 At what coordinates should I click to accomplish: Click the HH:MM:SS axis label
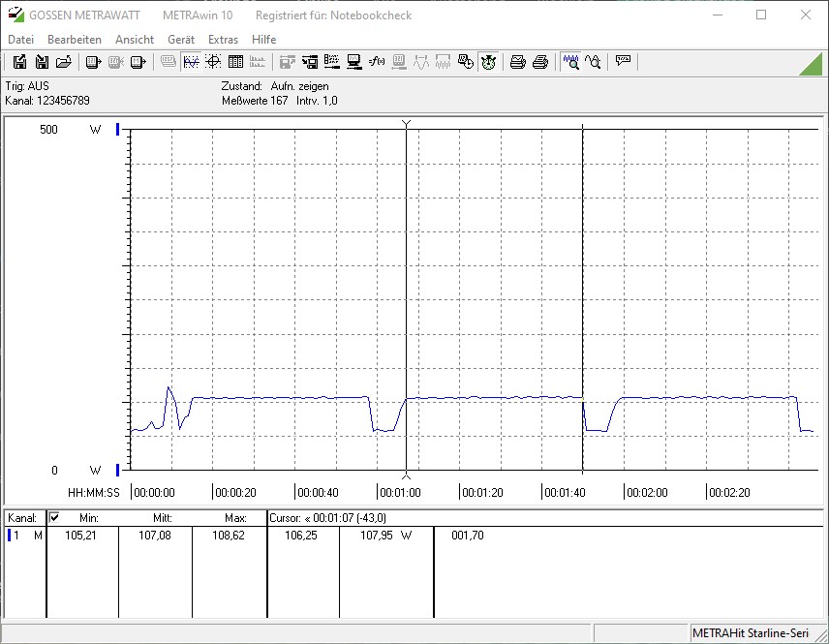pyautogui.click(x=94, y=493)
